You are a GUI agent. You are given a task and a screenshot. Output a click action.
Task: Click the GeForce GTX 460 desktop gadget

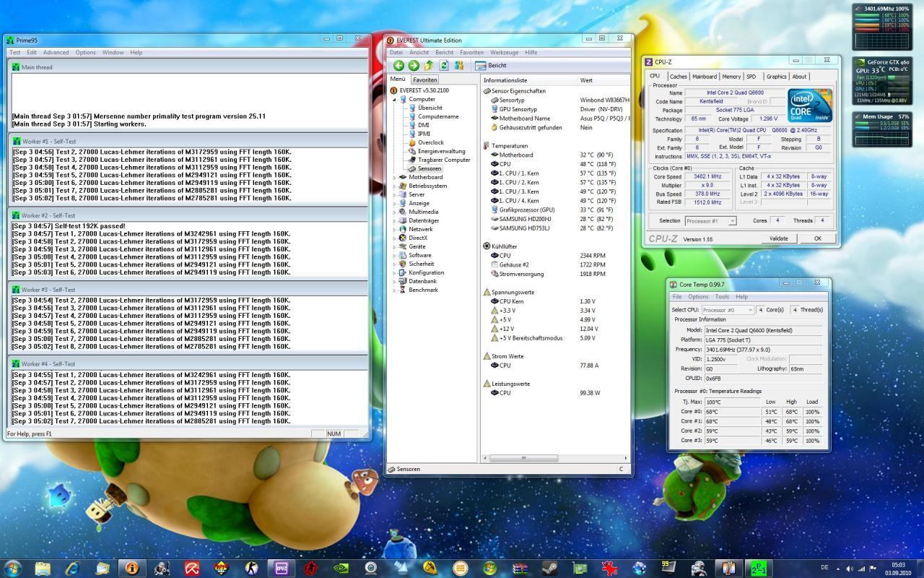pos(882,82)
